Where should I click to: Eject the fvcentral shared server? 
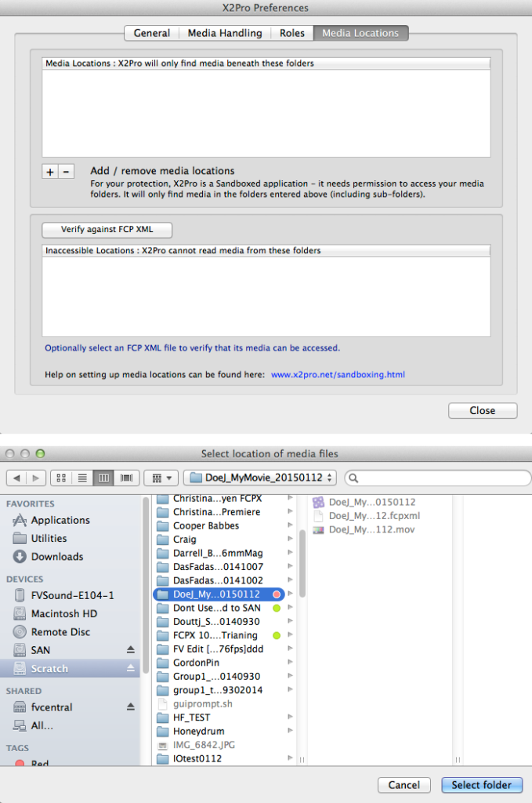click(x=130, y=707)
